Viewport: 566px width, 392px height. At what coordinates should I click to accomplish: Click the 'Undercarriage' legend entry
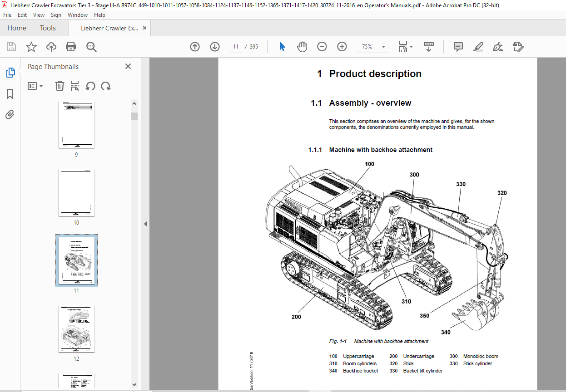click(418, 357)
